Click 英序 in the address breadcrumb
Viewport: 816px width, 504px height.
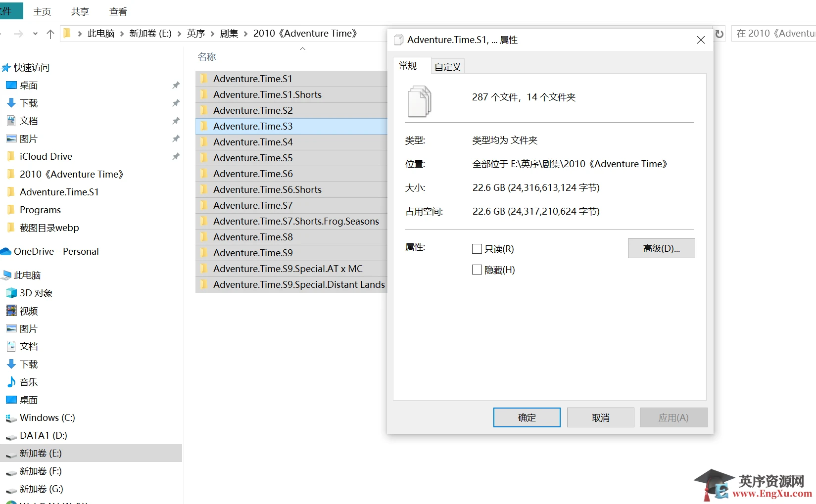(196, 34)
